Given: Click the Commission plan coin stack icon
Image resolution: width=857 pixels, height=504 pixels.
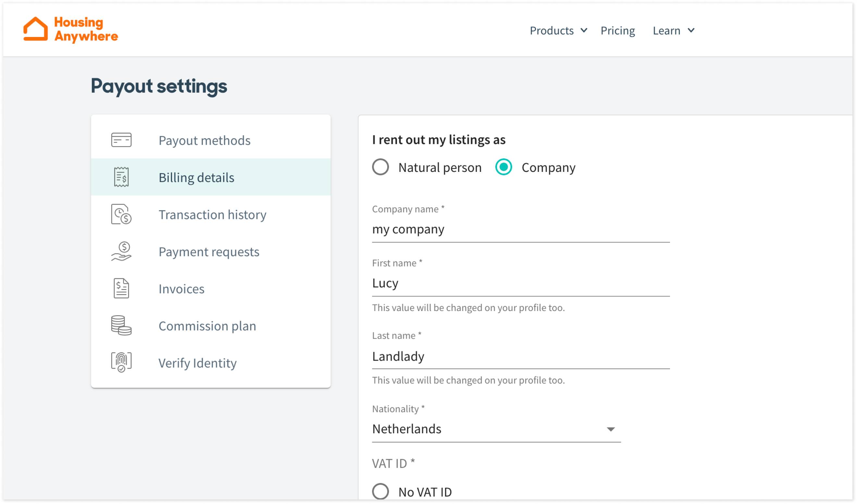Looking at the screenshot, I should (121, 326).
